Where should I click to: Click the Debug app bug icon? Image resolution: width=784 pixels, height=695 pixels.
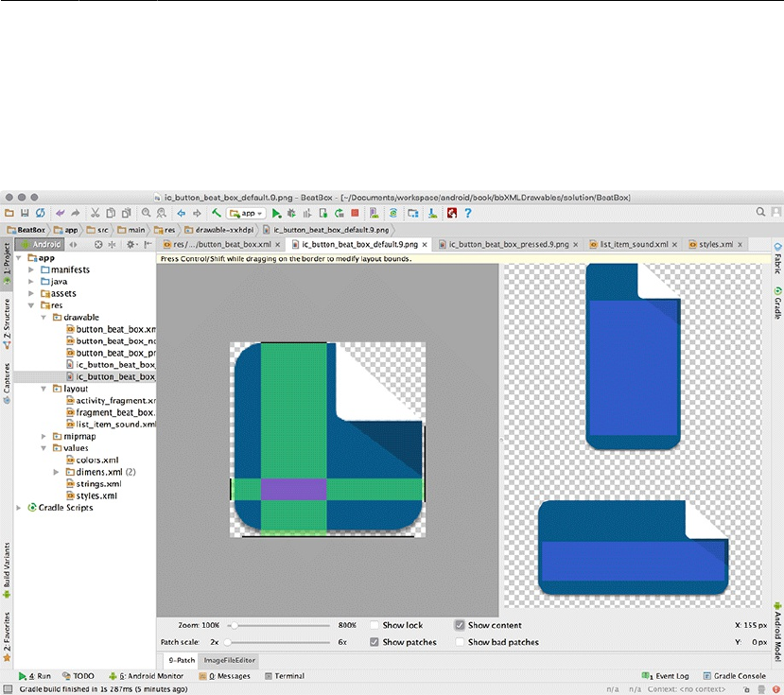click(x=292, y=214)
